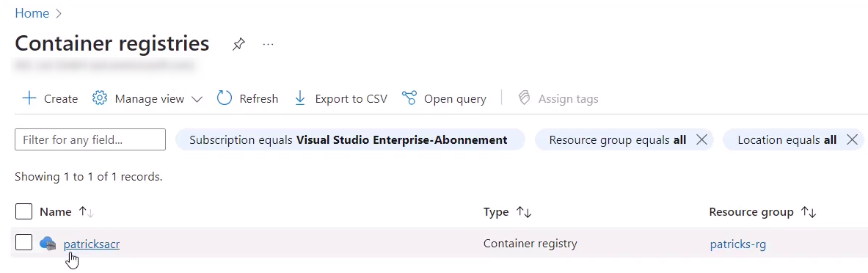Click the Refresh circular arrow icon
Image resolution: width=868 pixels, height=273 pixels.
[225, 98]
